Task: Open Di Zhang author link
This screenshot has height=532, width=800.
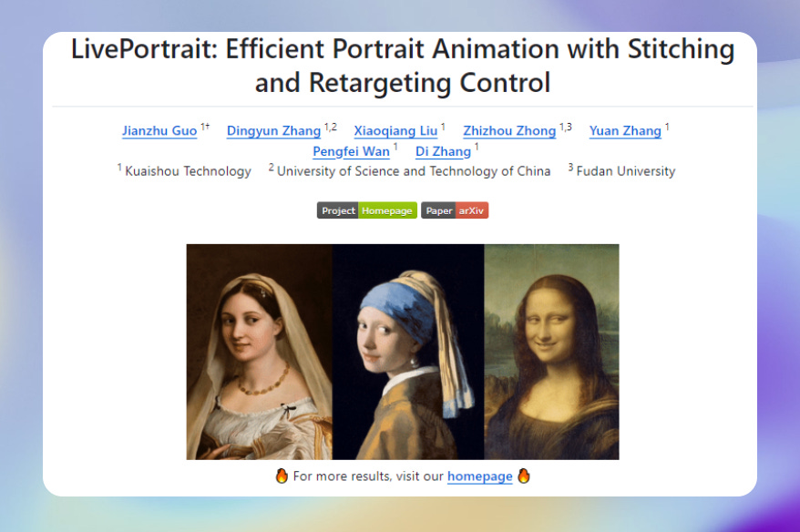Action: 443,151
